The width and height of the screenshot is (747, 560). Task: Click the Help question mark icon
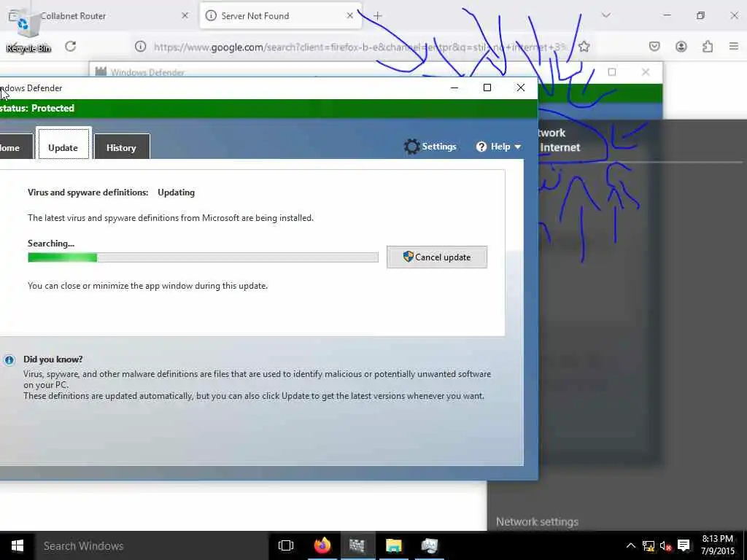481,146
